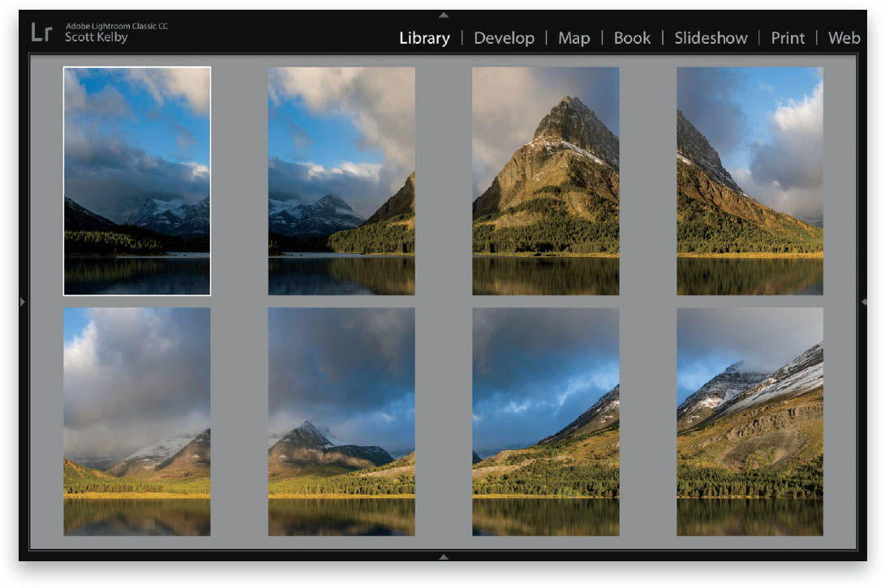Select the Library module
This screenshot has height=588, width=885.
coord(424,38)
